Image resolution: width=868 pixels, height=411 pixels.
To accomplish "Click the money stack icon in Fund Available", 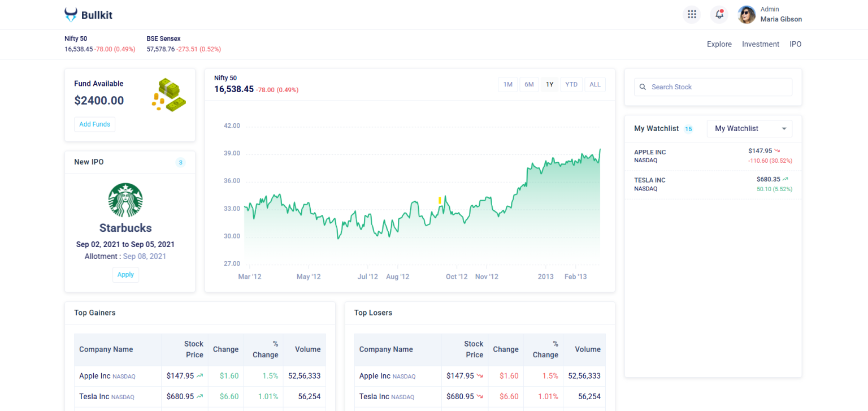I will (169, 94).
